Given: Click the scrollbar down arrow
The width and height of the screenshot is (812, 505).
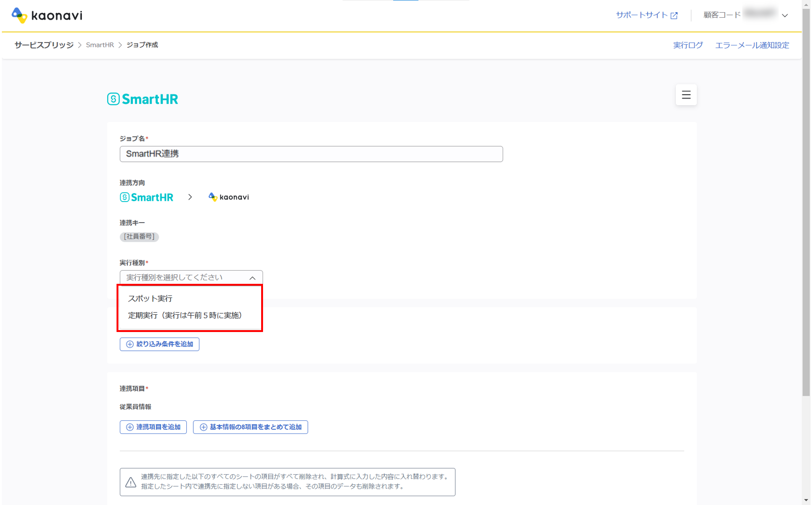Looking at the screenshot, I should point(806,500).
